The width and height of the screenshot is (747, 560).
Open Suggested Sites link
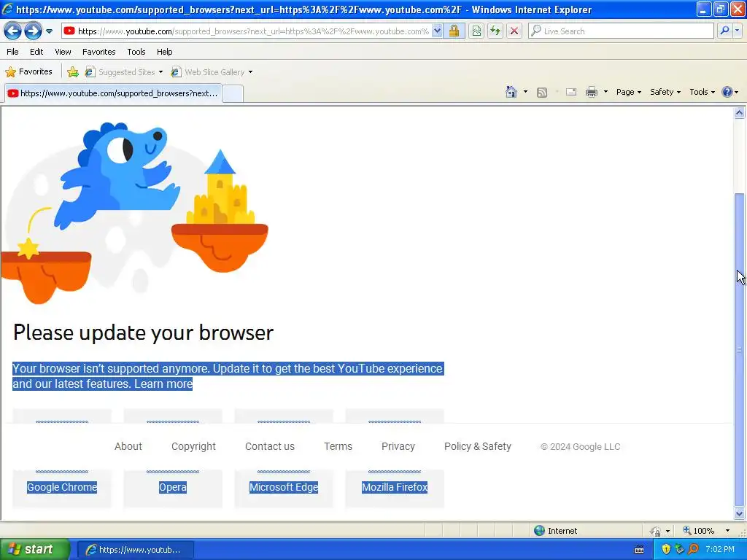click(x=124, y=72)
